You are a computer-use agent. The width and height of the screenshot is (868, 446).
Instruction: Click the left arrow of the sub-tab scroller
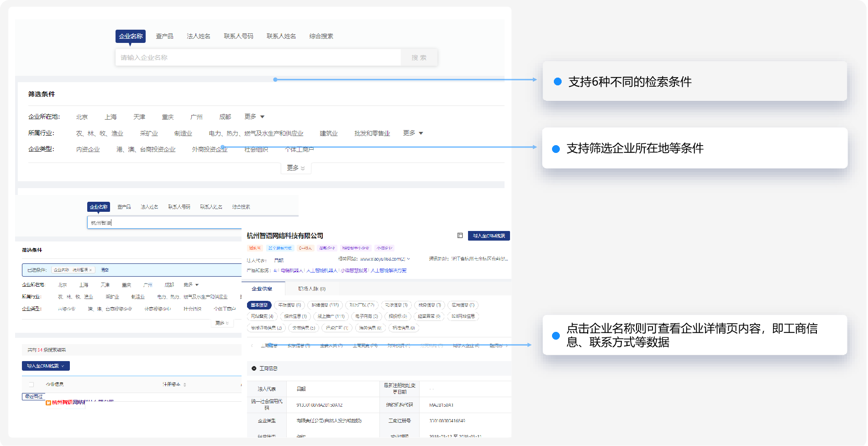coord(252,346)
